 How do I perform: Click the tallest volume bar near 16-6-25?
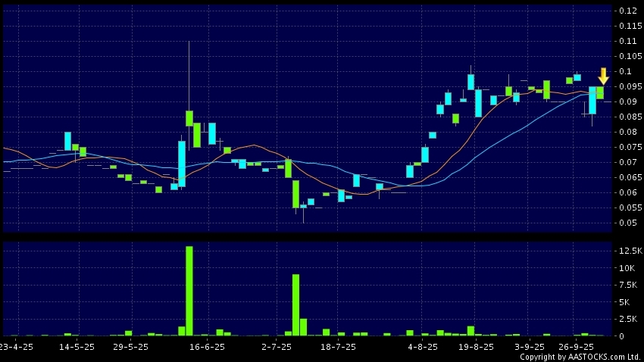(x=189, y=291)
